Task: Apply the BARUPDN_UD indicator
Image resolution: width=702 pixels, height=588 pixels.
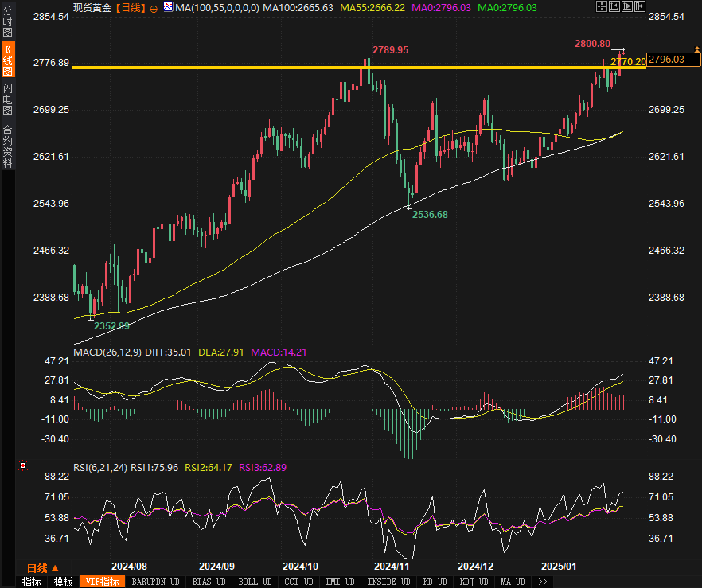Action: click(x=155, y=582)
